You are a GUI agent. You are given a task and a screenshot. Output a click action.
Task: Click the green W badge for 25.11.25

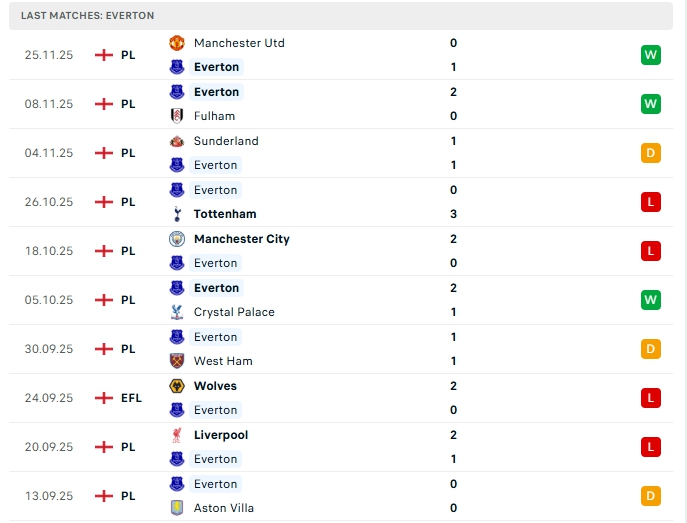tap(651, 55)
